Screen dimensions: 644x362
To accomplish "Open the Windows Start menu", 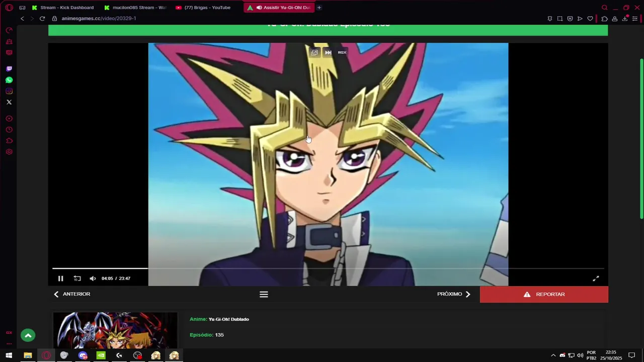I will 9,355.
